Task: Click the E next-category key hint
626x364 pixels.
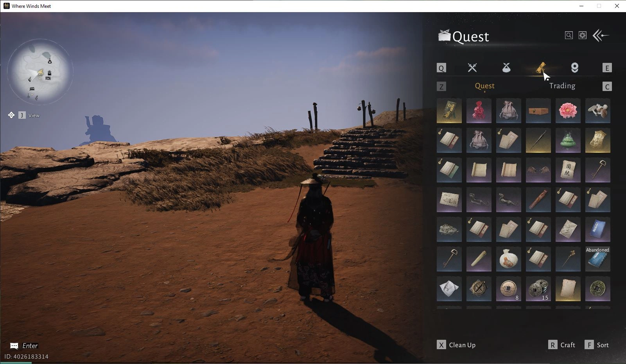Action: pos(607,68)
